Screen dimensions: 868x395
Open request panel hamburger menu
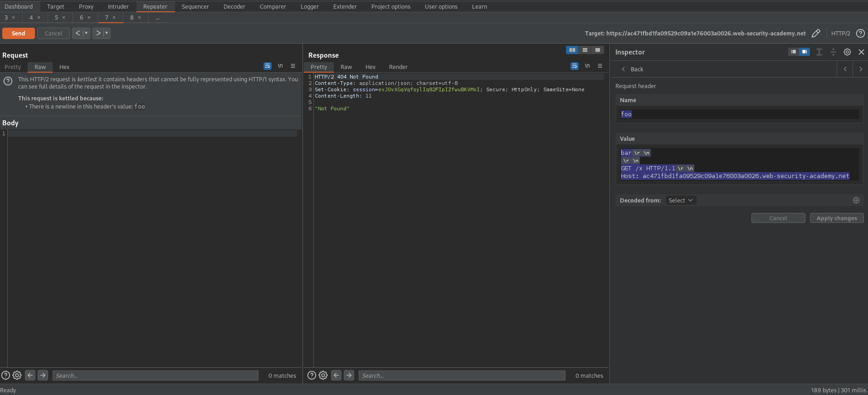pos(293,66)
